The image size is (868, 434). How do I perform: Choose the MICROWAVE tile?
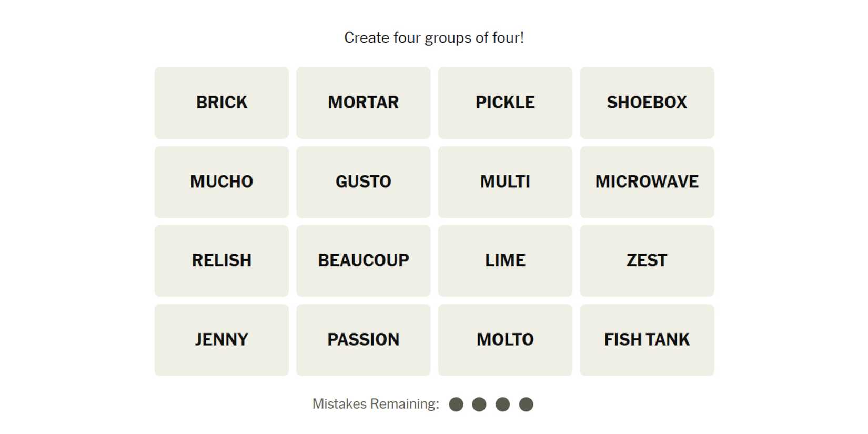pos(647,182)
